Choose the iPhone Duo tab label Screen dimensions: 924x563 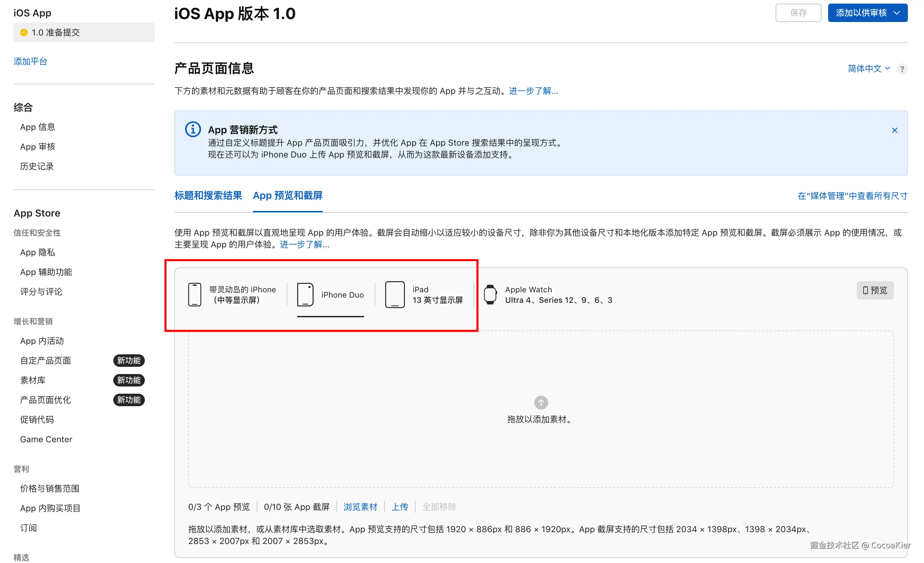click(x=342, y=295)
